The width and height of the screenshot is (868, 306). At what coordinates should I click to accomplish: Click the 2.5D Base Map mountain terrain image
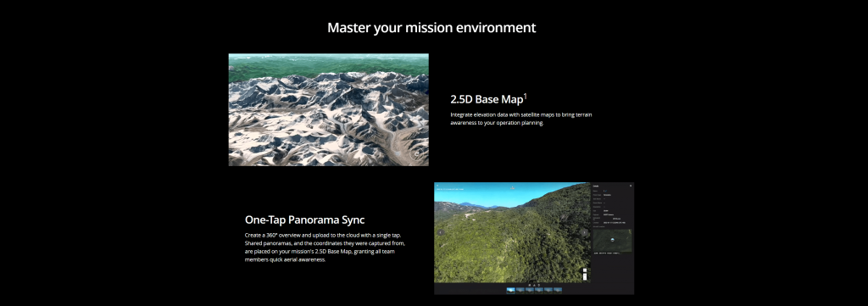point(328,109)
